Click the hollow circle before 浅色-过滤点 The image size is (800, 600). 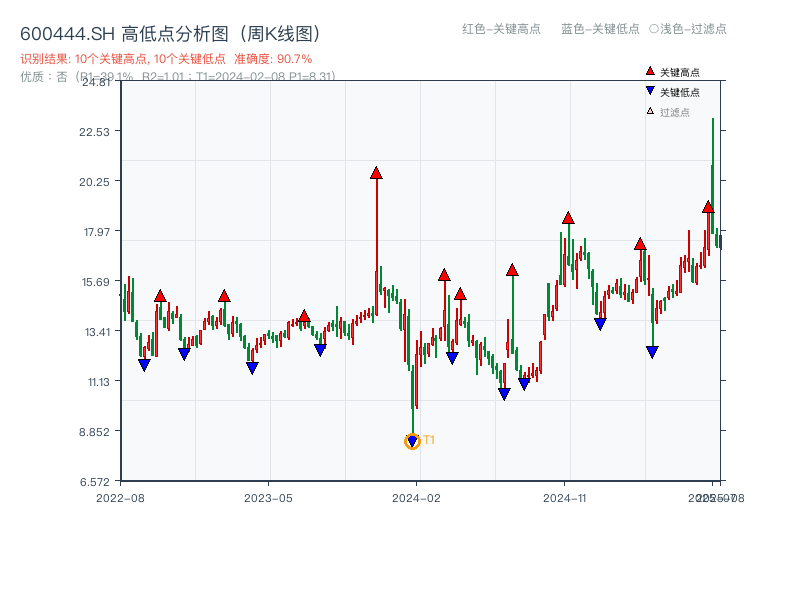pyautogui.click(x=654, y=29)
